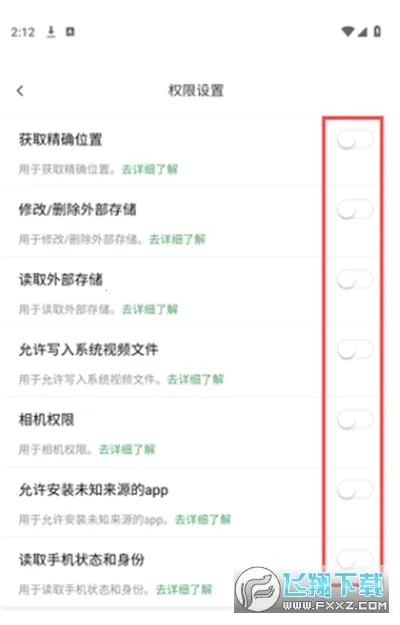Tap the 2:12 clock in status bar
The height and width of the screenshot is (625, 400).
(23, 32)
